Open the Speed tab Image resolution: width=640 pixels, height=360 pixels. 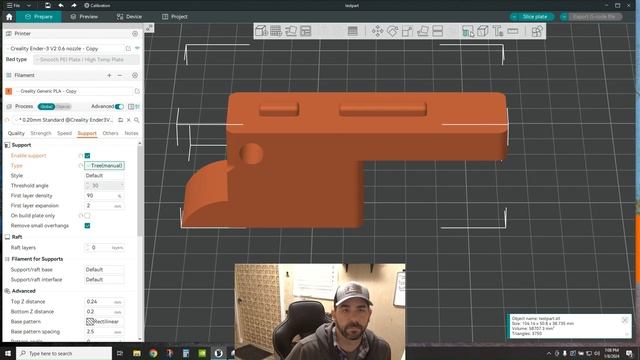click(64, 133)
